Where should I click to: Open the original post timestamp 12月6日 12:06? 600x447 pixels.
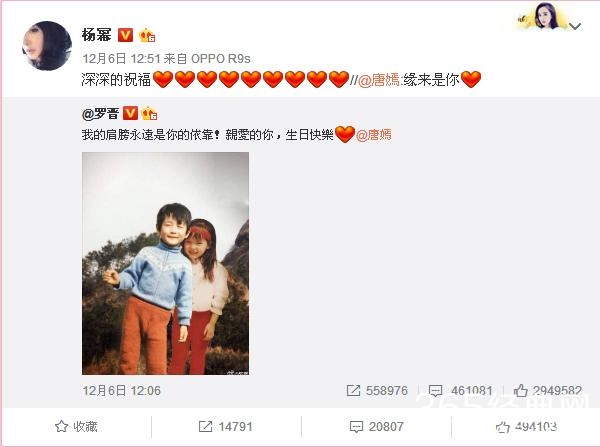tap(121, 391)
